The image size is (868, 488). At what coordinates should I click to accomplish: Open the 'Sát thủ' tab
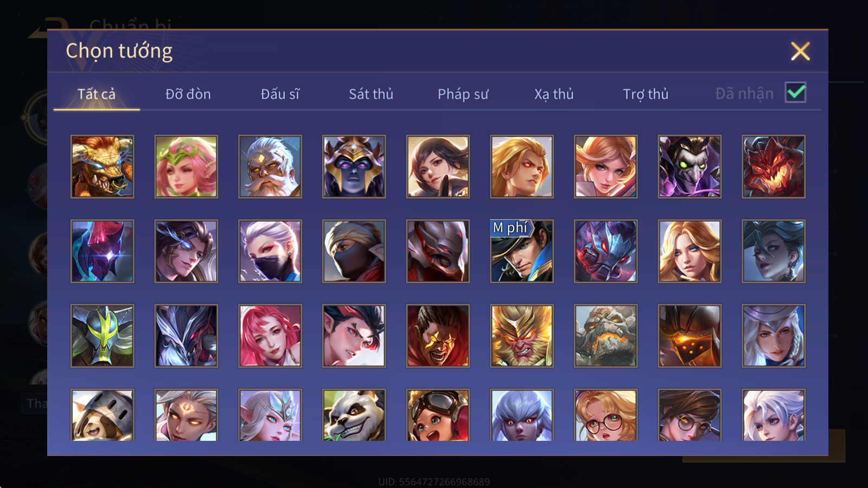click(x=371, y=94)
